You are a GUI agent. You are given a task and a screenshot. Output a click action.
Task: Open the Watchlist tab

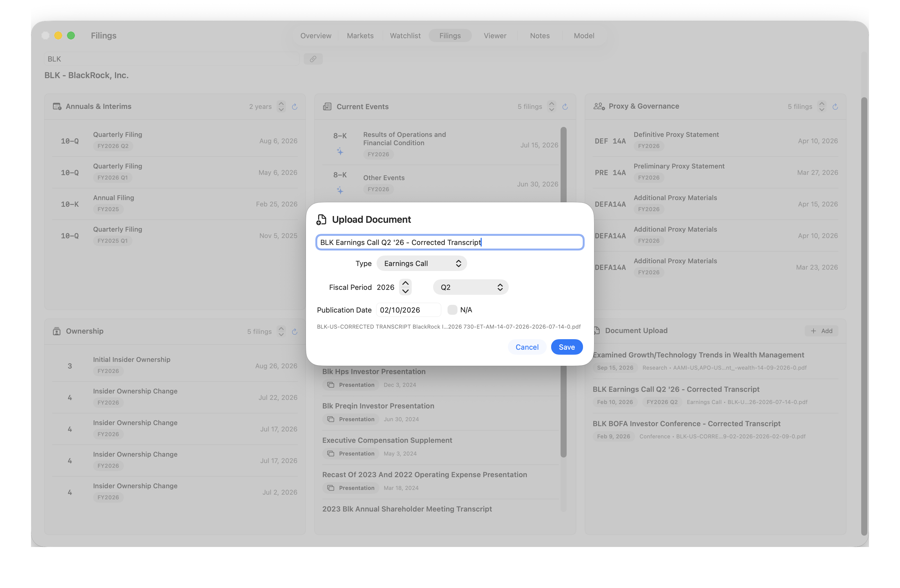click(x=405, y=35)
